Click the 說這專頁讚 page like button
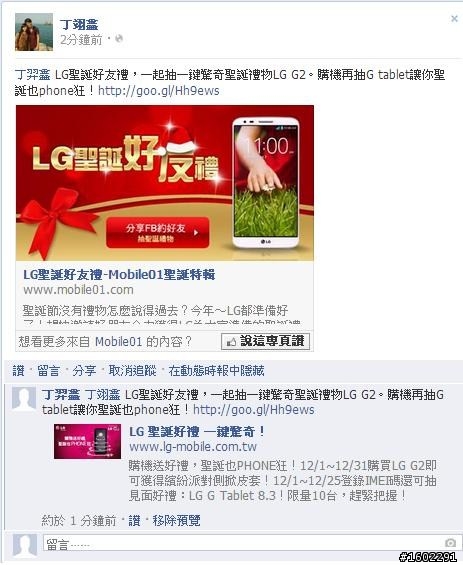The height and width of the screenshot is (565, 463). click(x=265, y=341)
